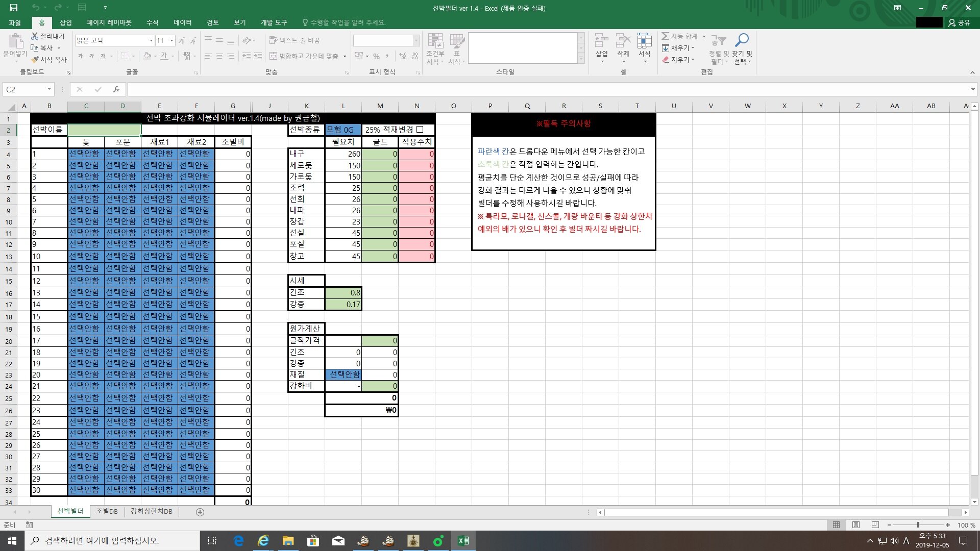Click the Format cells (서식) icon
The width and height of the screenshot is (980, 551).
pos(645,41)
